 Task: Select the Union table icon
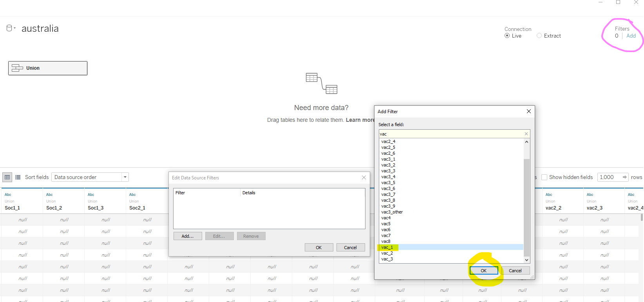click(x=17, y=68)
